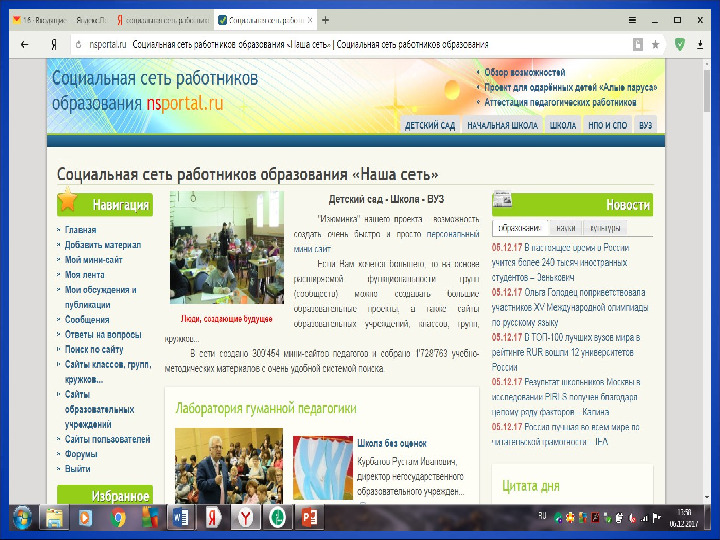This screenshot has height=540, width=720.
Task: Open Мой мини-сайт link
Action: (93, 260)
